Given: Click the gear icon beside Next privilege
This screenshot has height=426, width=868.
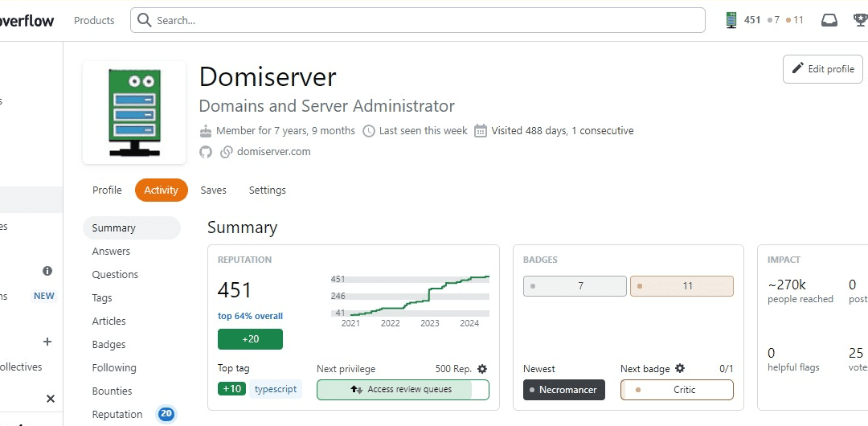Looking at the screenshot, I should click(482, 369).
